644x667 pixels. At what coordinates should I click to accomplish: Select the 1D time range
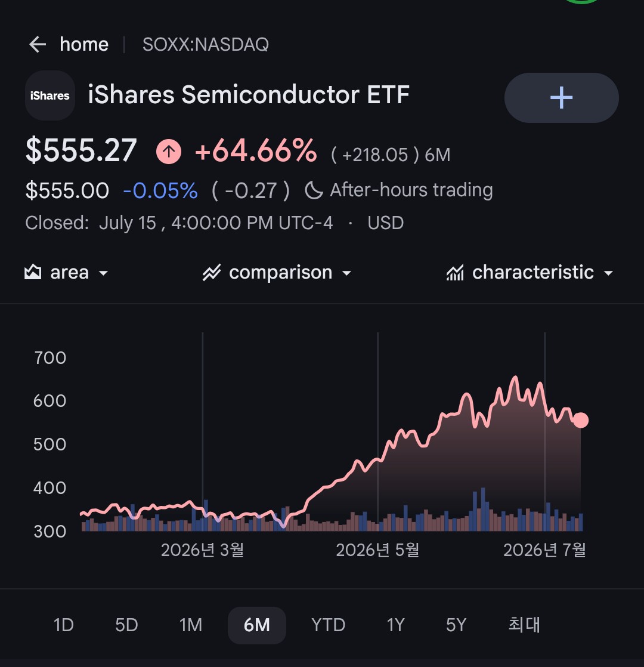(64, 625)
